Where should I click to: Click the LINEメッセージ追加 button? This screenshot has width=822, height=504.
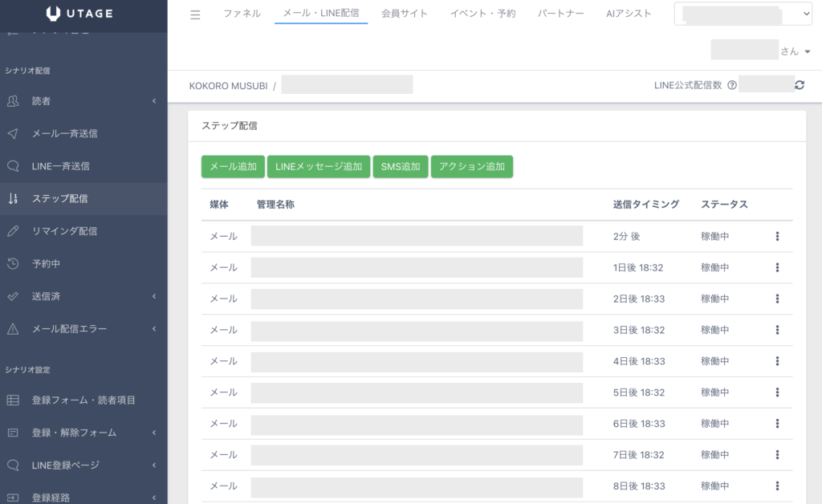point(319,167)
